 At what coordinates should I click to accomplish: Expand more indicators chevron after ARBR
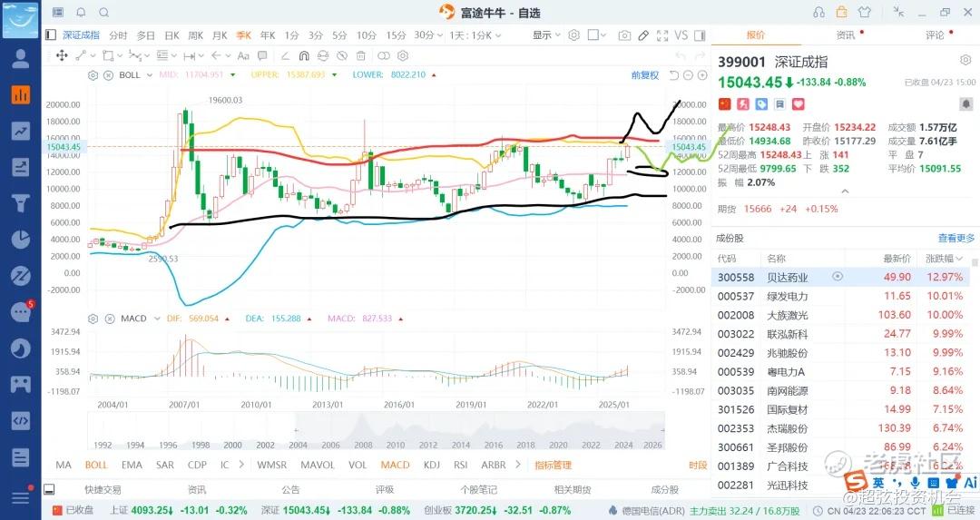(x=517, y=465)
